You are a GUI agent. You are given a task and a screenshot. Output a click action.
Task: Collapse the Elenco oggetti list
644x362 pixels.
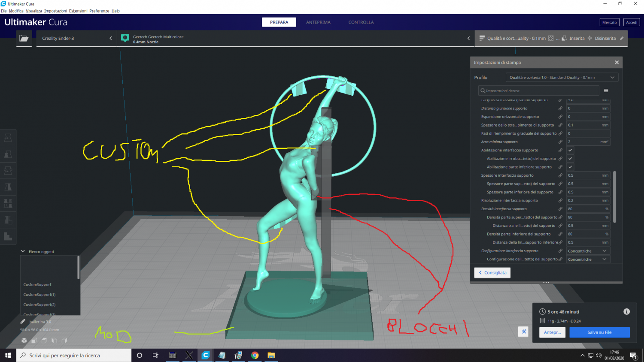23,252
